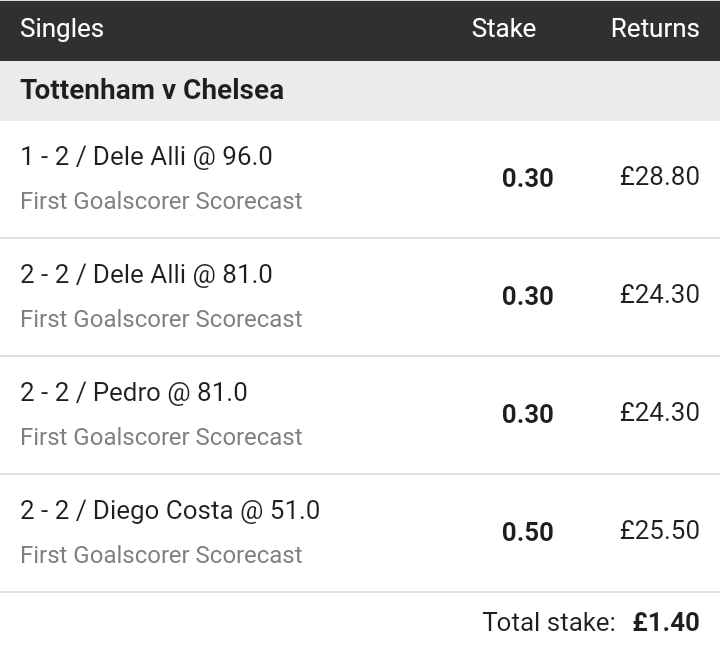Click the returns value for the 2 - 2 Dele Alli bet
720x654 pixels.
(x=659, y=295)
